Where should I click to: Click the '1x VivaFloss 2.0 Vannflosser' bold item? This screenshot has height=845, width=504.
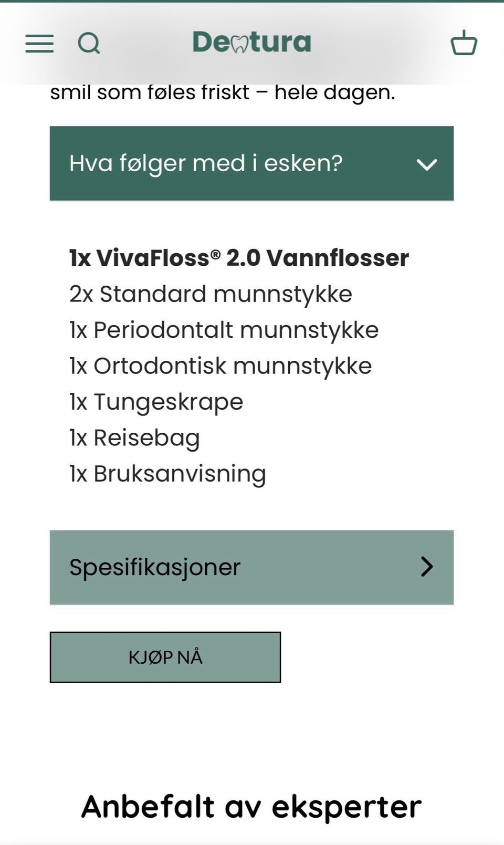[239, 258]
